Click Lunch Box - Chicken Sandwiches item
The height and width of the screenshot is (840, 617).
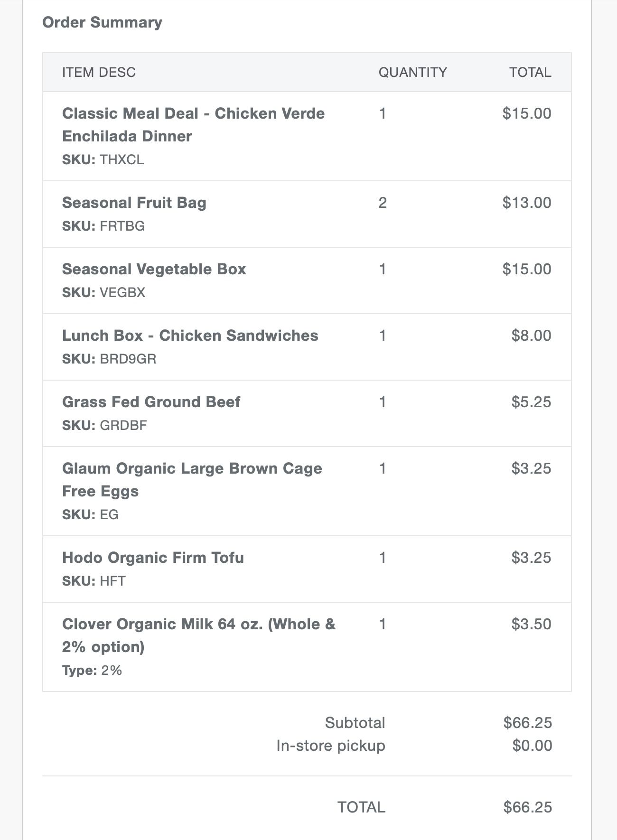pyautogui.click(x=190, y=336)
